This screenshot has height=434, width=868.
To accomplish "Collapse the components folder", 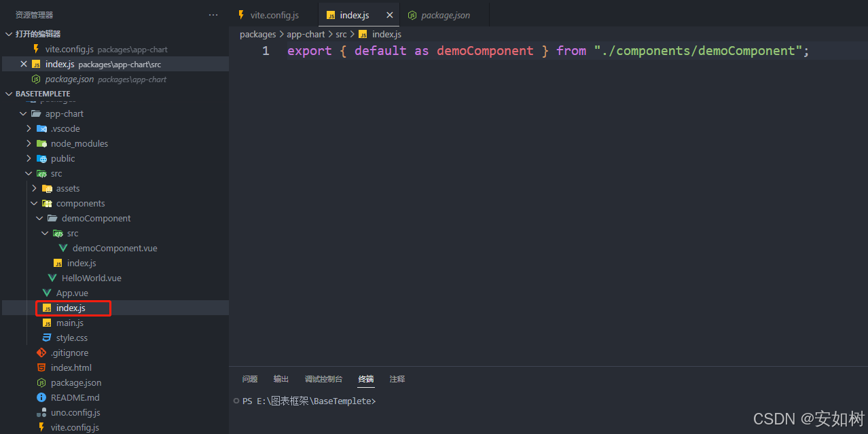I will tap(34, 203).
